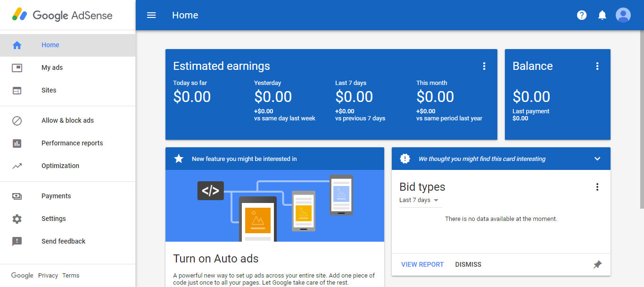
Task: Open the Privacy link
Action: (48, 276)
